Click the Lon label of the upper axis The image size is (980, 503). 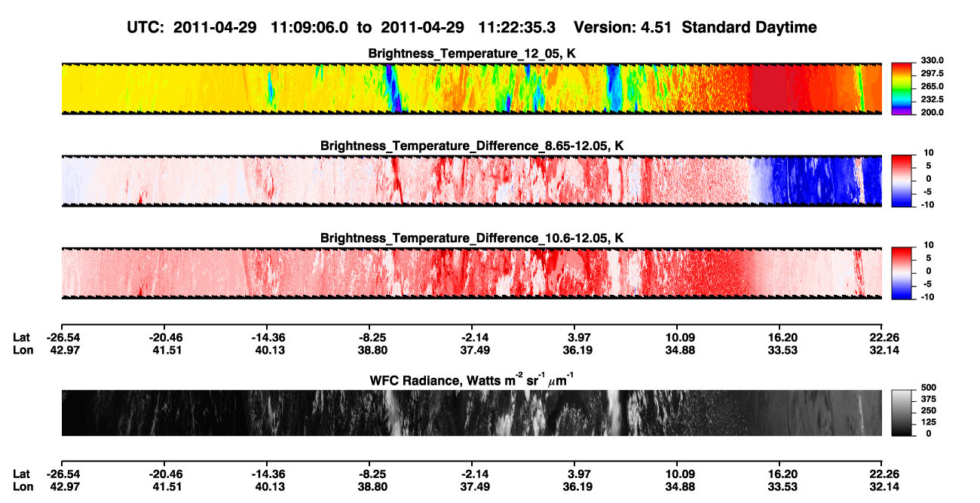(23, 349)
